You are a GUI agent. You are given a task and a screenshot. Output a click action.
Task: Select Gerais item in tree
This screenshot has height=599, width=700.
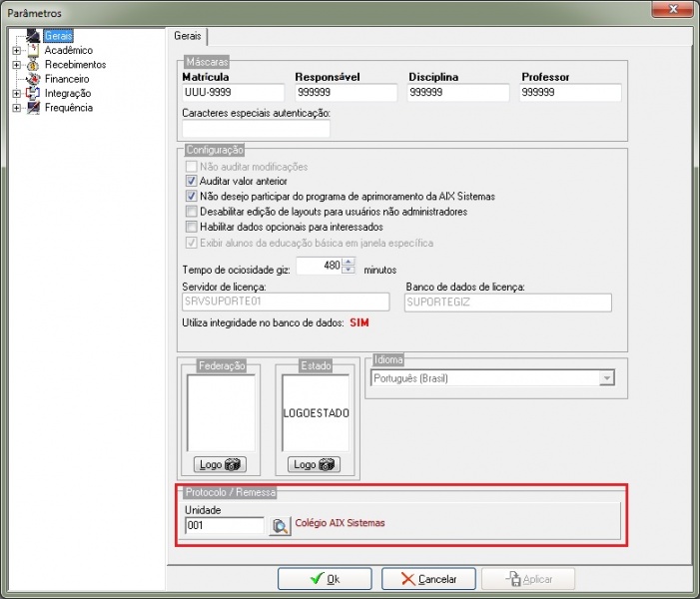(x=59, y=36)
